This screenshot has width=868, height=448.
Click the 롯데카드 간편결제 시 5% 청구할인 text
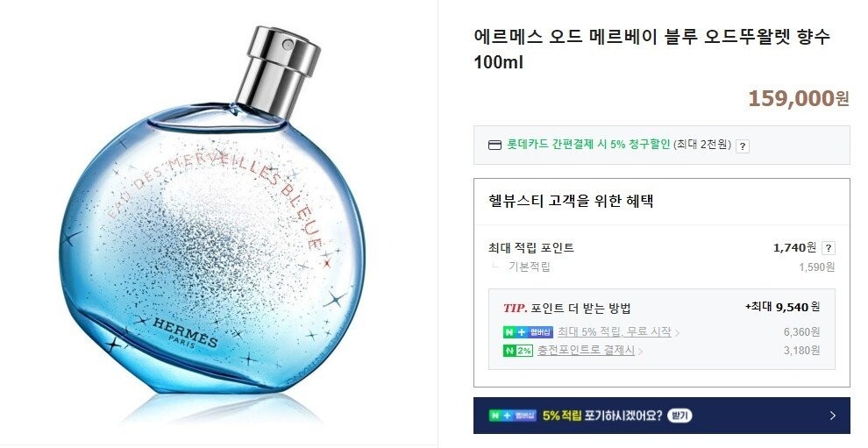point(588,145)
